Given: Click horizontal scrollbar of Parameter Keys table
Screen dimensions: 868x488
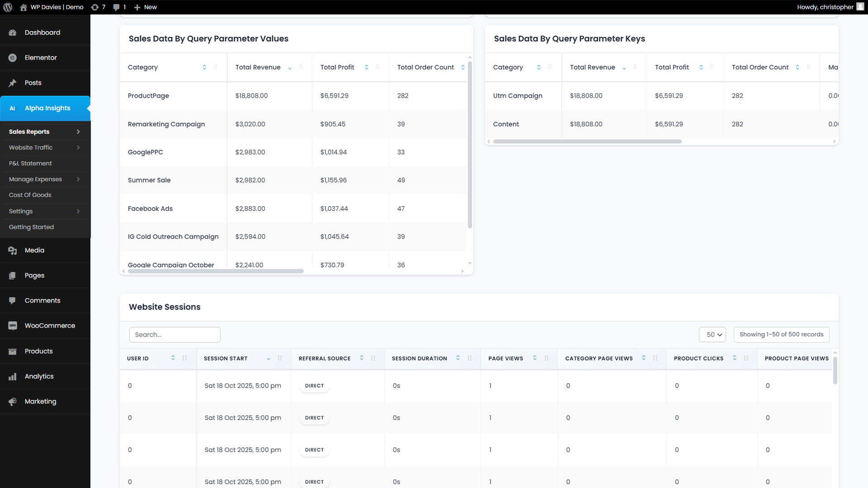Looking at the screenshot, I should tap(587, 141).
